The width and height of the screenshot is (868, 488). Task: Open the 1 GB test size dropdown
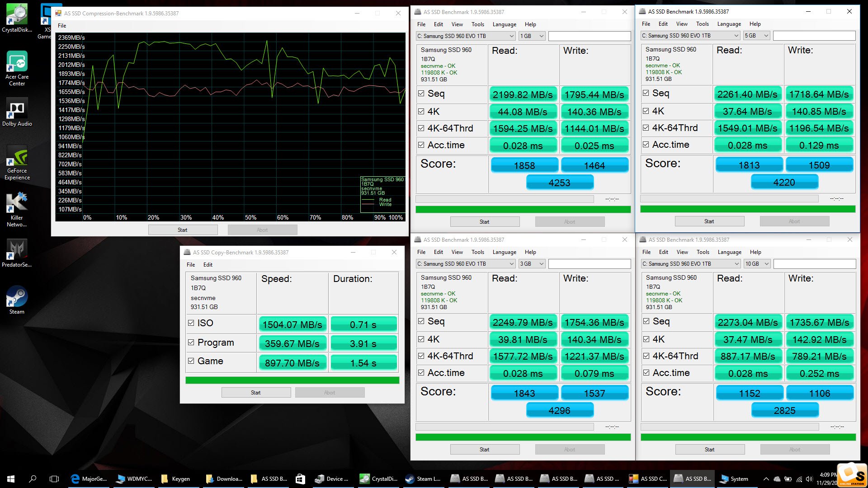532,36
